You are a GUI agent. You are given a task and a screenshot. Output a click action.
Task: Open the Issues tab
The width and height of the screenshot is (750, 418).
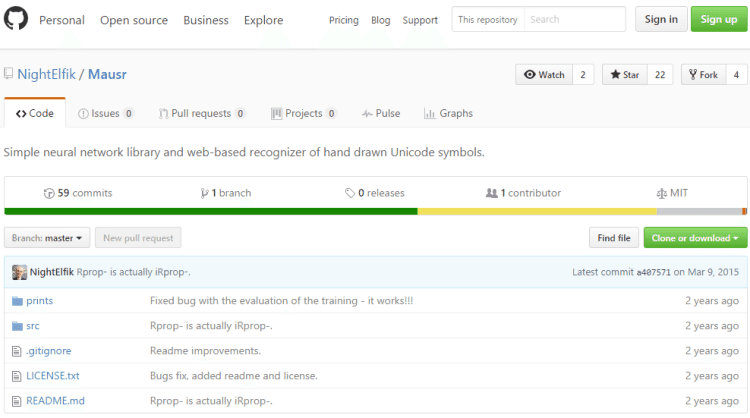pyautogui.click(x=106, y=113)
